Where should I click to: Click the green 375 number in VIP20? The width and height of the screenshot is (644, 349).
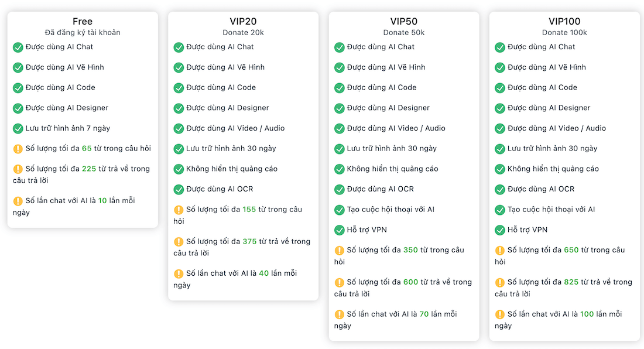click(x=249, y=241)
